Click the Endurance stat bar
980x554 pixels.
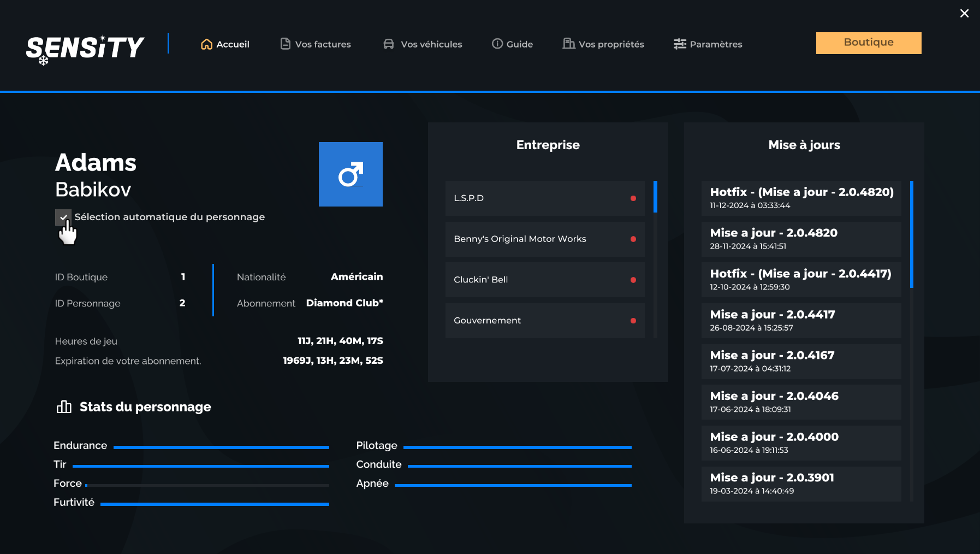[221, 447]
